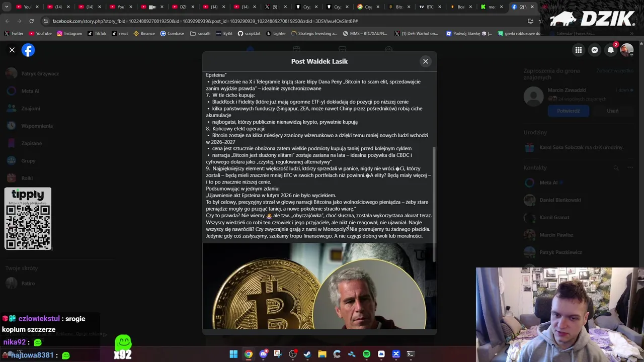
Task: Click the install app icon in address bar
Action: 530,21
